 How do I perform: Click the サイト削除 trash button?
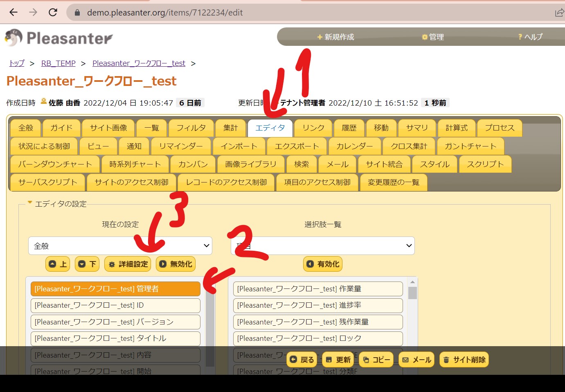click(464, 360)
